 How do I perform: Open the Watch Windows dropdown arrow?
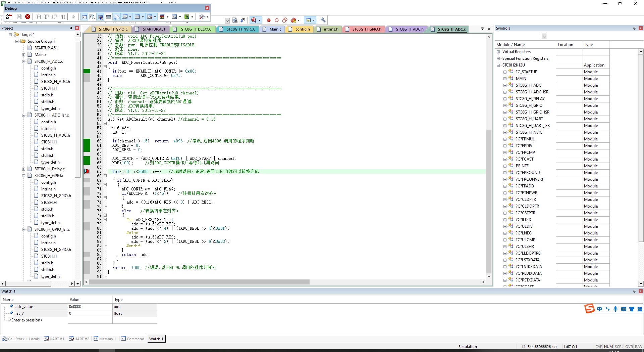tap(130, 17)
